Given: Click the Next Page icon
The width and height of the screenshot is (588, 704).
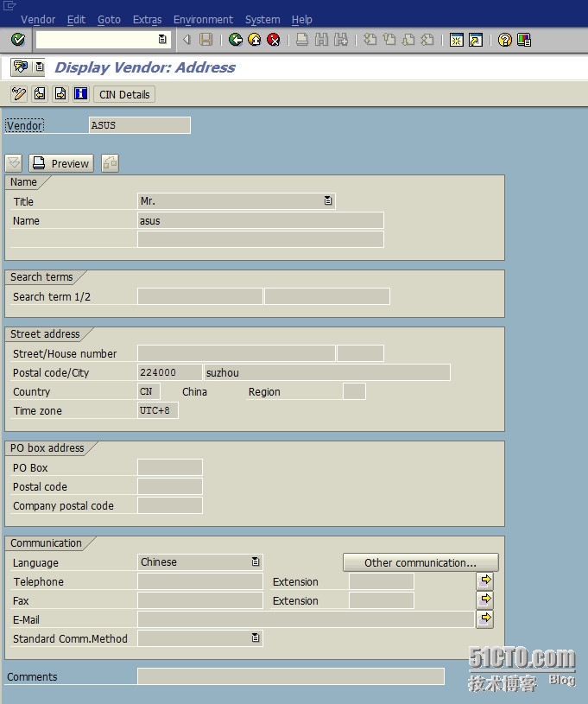Looking at the screenshot, I should (408, 40).
